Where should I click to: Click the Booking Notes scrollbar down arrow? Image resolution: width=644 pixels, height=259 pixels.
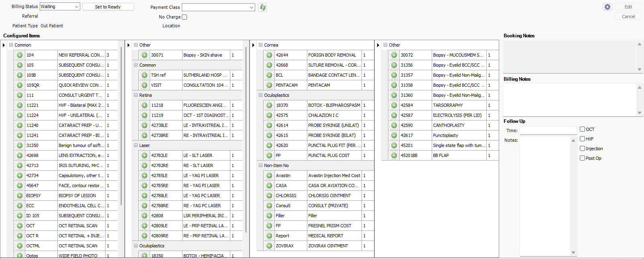(x=640, y=69)
